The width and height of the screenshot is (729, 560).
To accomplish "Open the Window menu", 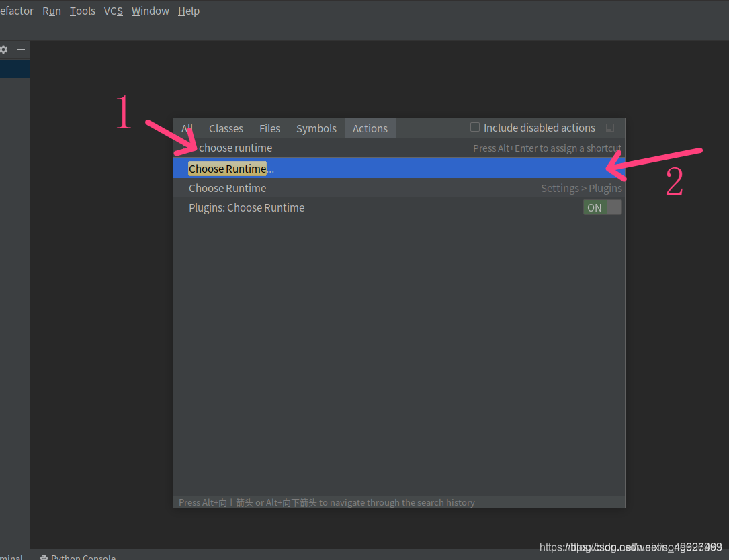I will (x=151, y=11).
